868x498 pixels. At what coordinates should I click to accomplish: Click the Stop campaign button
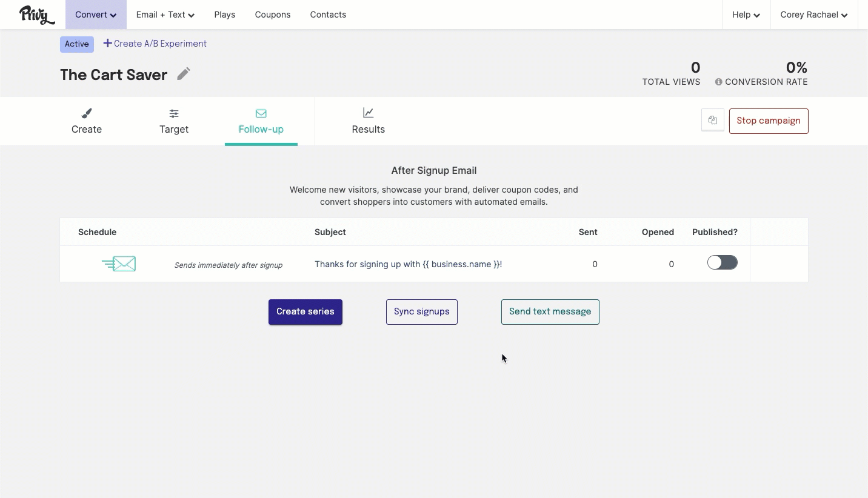(769, 121)
